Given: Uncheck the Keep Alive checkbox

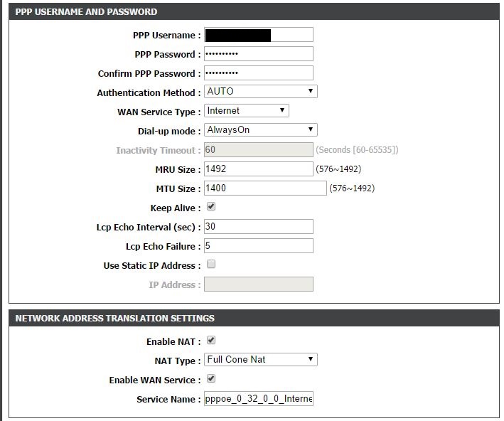Looking at the screenshot, I should (211, 207).
